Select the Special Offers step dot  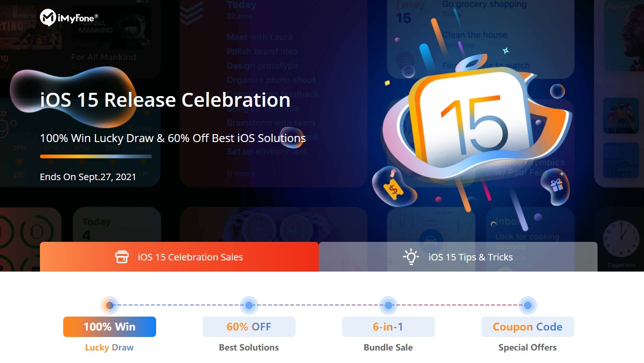528,305
